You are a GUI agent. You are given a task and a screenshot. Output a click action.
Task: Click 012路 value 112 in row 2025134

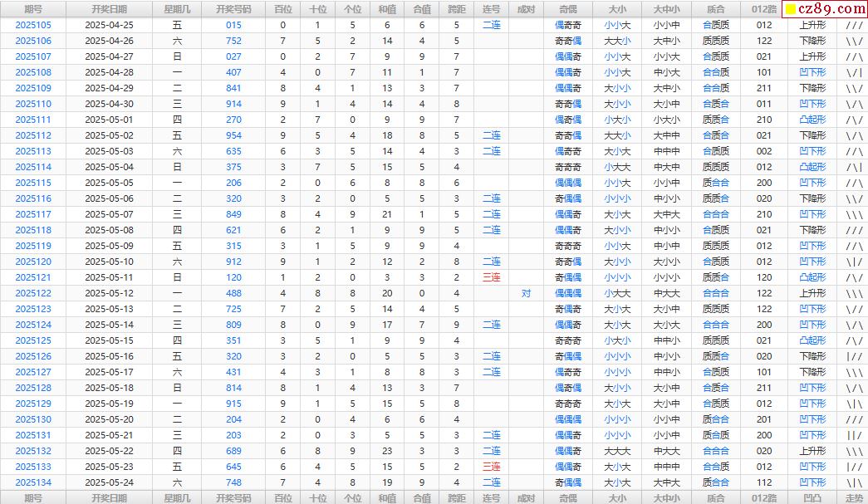pyautogui.click(x=764, y=482)
